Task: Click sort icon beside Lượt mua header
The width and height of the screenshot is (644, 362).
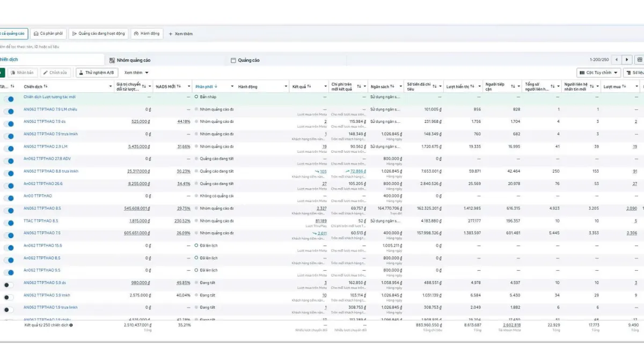Action: tap(624, 86)
